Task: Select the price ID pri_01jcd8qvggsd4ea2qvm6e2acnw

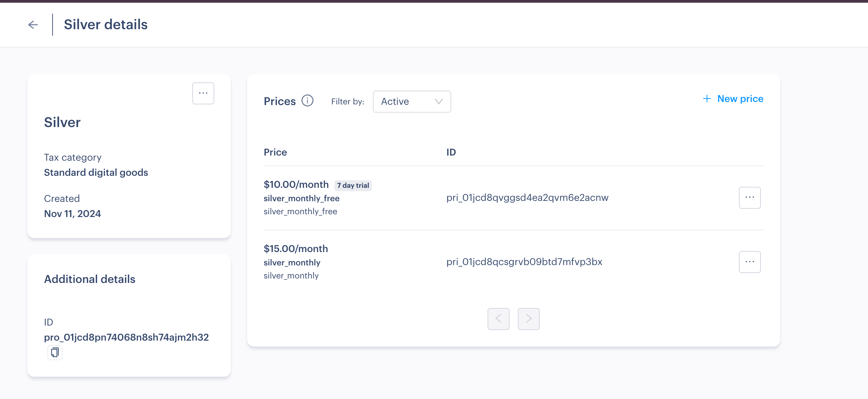Action: point(527,198)
